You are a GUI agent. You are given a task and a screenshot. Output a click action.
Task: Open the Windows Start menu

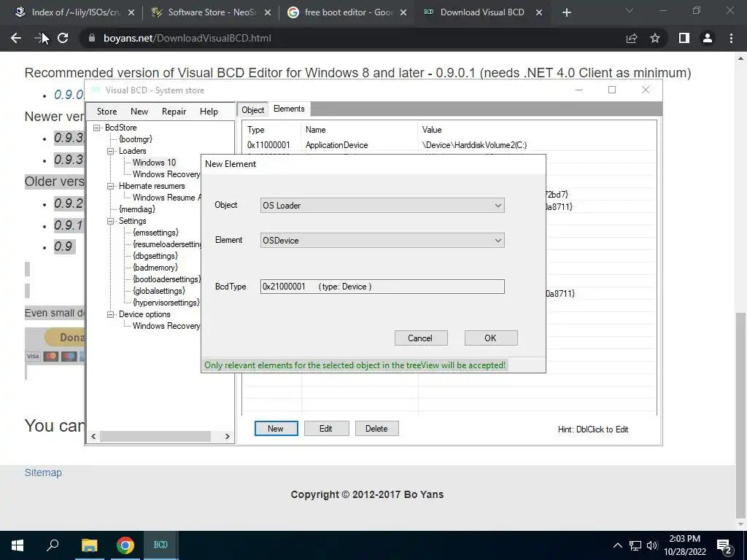click(18, 545)
